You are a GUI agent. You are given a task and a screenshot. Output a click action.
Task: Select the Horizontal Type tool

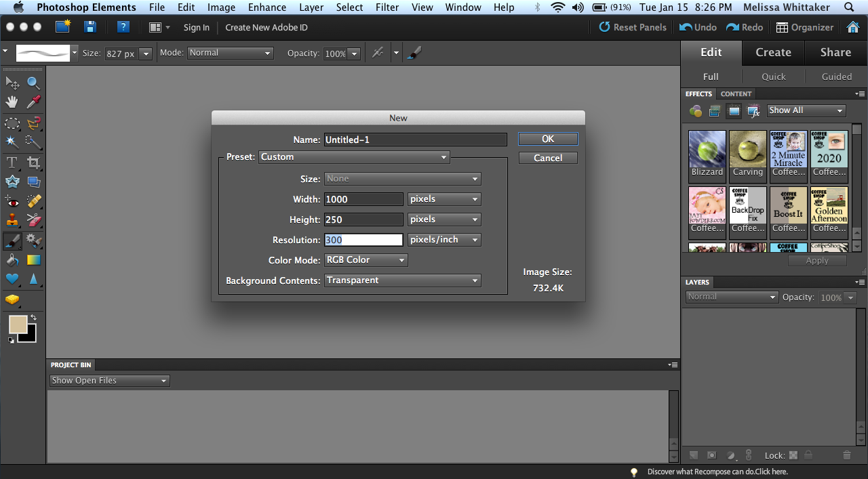pyautogui.click(x=12, y=163)
